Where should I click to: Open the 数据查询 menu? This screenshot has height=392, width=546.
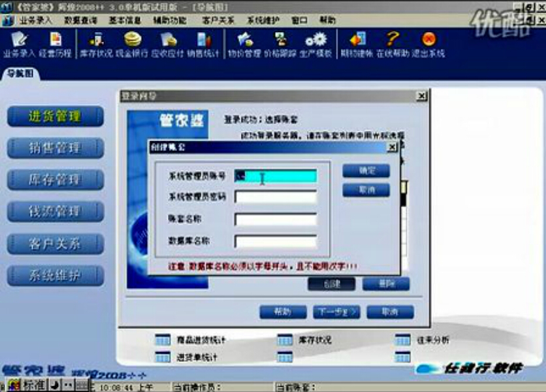(80, 20)
